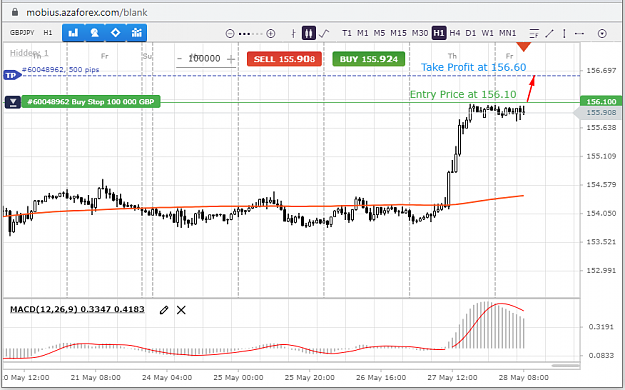This screenshot has width=625, height=390.
Task: Click the orange triangle marker at the top
Action: 523,47
